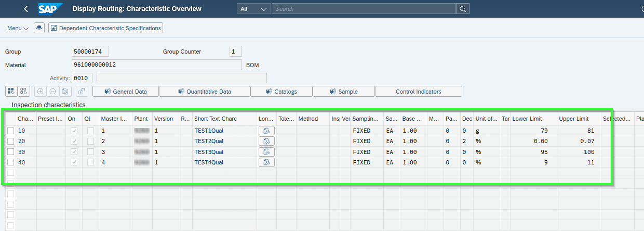
Task: Open the All search scope dropdown
Action: [x=254, y=9]
